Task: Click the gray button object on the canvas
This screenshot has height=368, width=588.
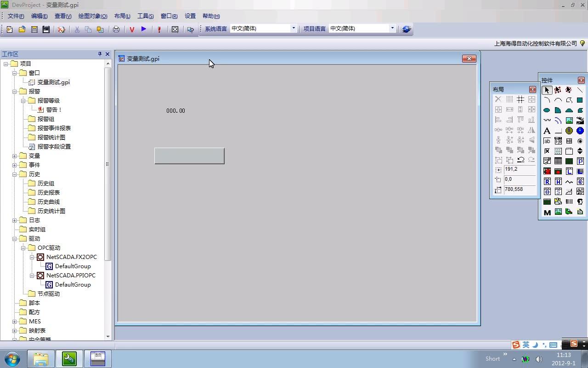Action: 189,155
